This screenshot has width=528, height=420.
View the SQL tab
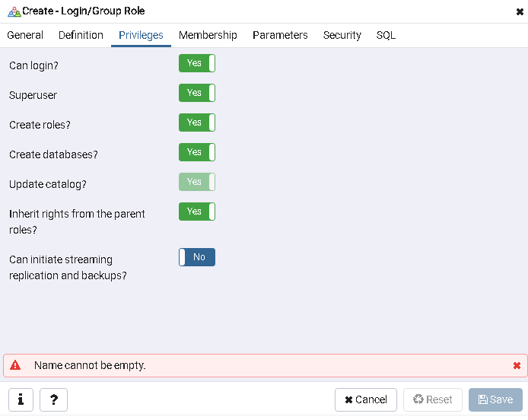click(x=386, y=35)
